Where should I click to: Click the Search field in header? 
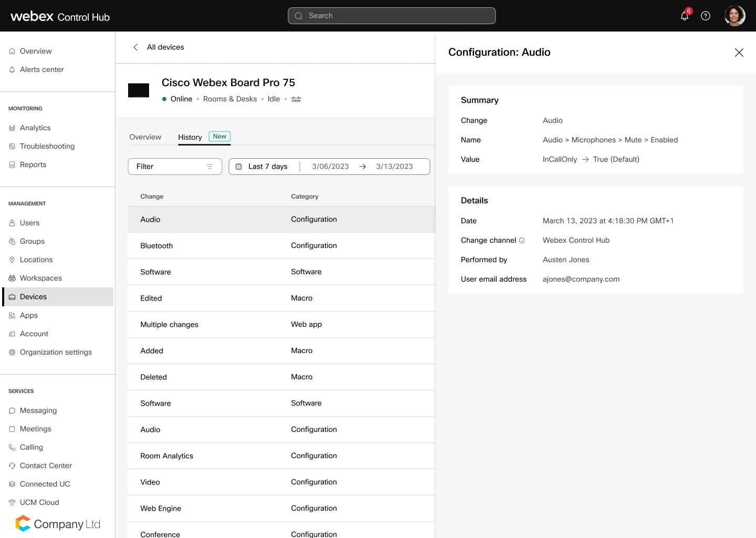[392, 16]
